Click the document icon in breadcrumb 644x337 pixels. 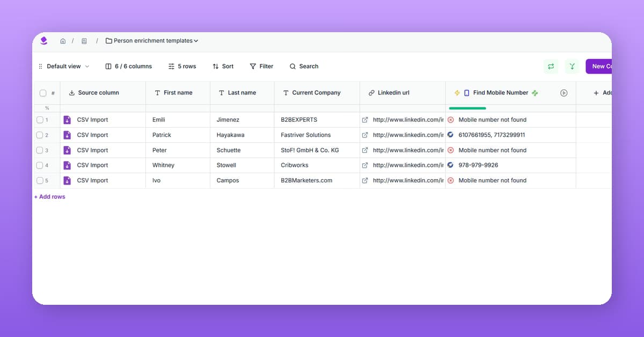pyautogui.click(x=84, y=41)
